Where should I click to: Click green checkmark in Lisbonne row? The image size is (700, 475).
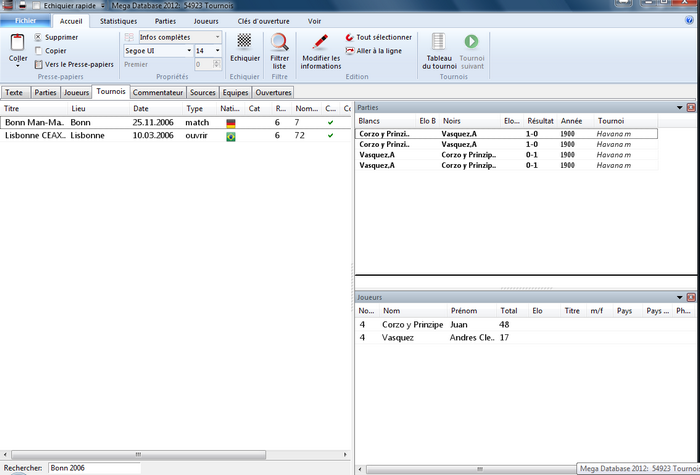coord(330,135)
